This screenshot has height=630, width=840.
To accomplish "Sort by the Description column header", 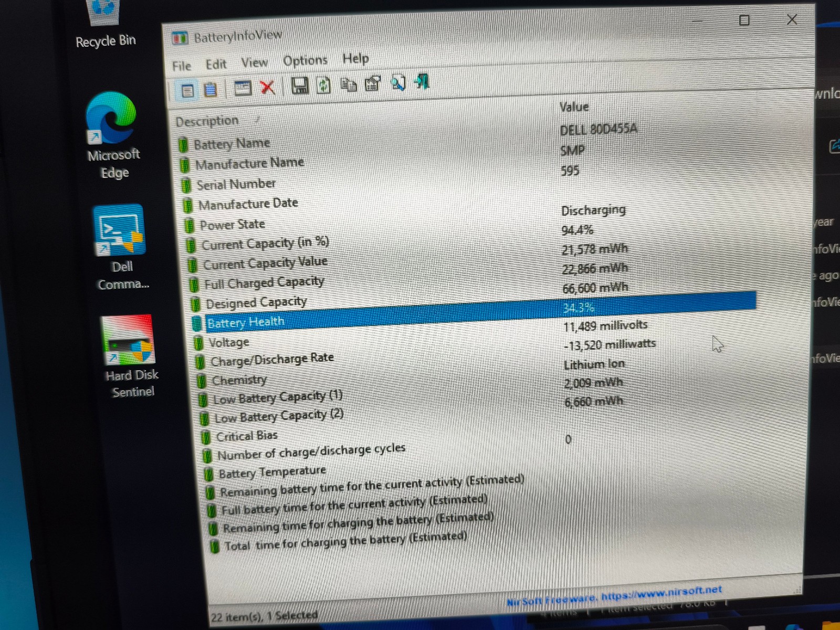I will tap(207, 121).
